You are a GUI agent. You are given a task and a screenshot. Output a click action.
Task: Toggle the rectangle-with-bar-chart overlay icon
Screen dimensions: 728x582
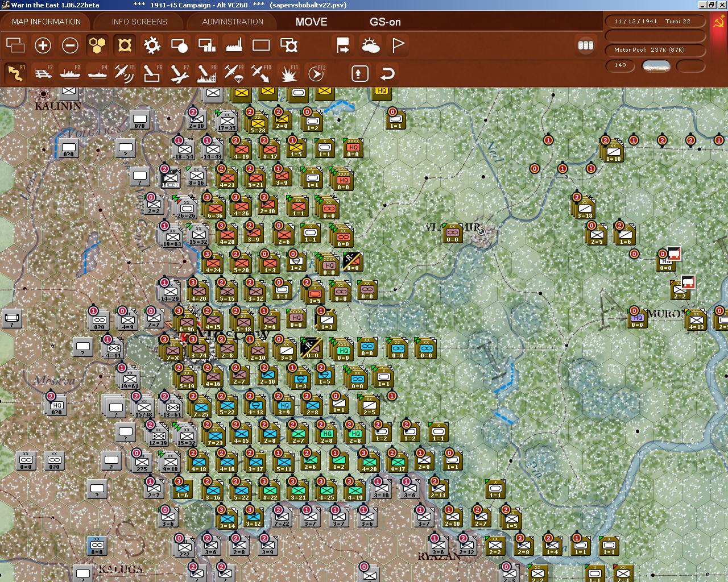point(206,45)
